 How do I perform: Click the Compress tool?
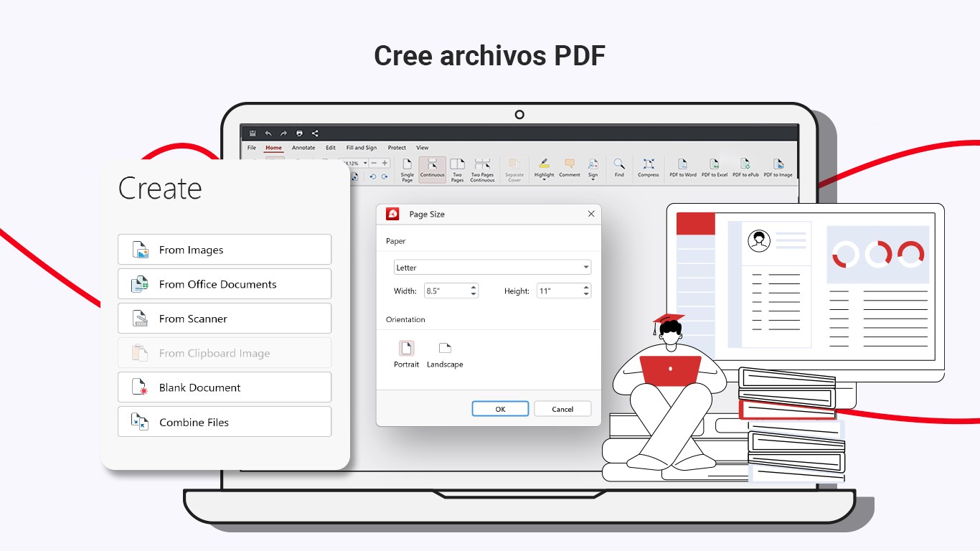649,168
